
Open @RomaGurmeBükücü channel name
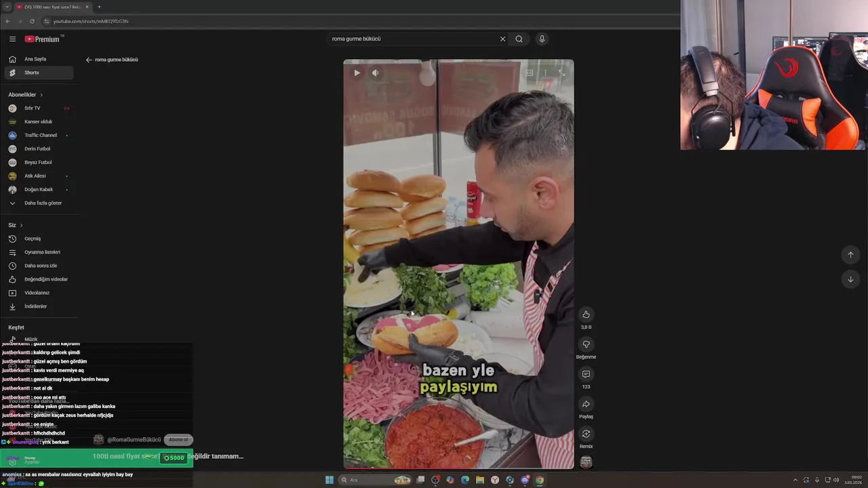(x=134, y=440)
